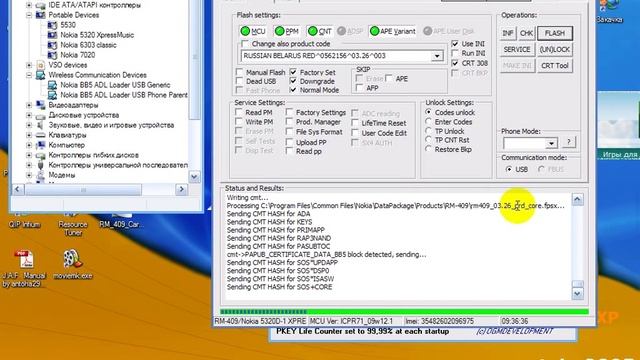This screenshot has width=640, height=360.
Task: Enable Skip APE checkbox
Action: tap(389, 78)
